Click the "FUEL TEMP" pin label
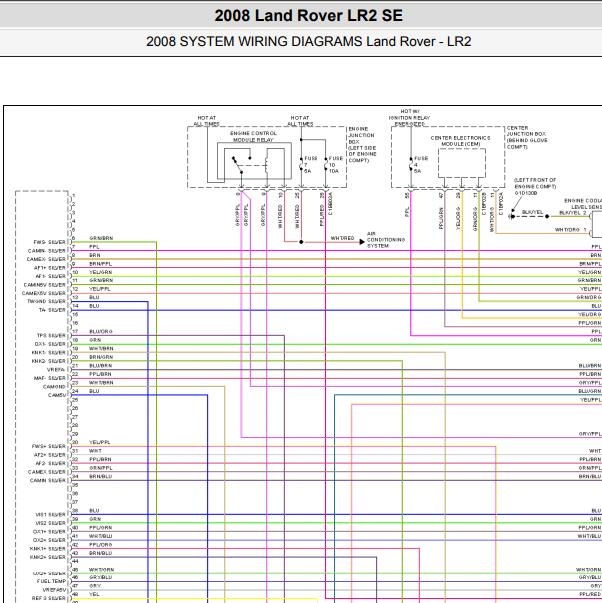 52,581
